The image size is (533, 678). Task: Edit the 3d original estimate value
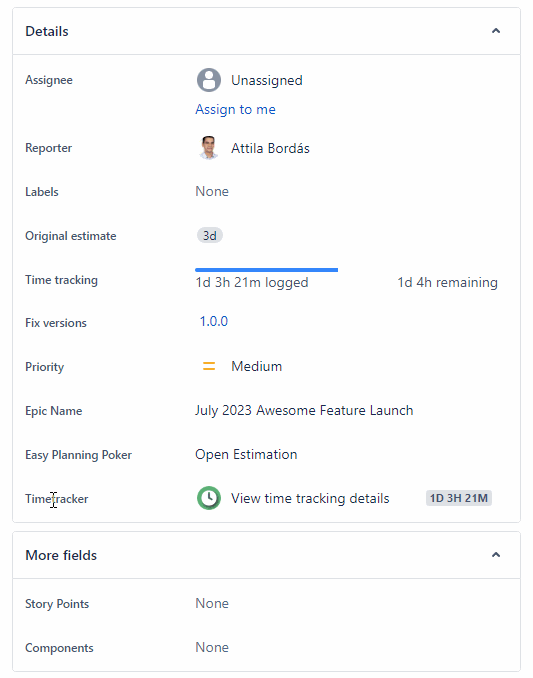210,236
